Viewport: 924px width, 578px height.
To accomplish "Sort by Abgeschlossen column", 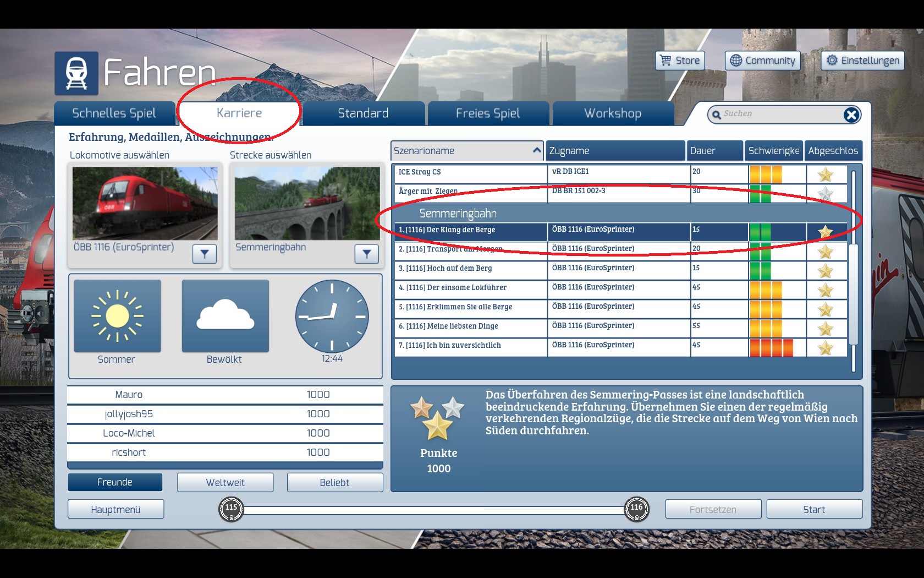I will tap(833, 151).
